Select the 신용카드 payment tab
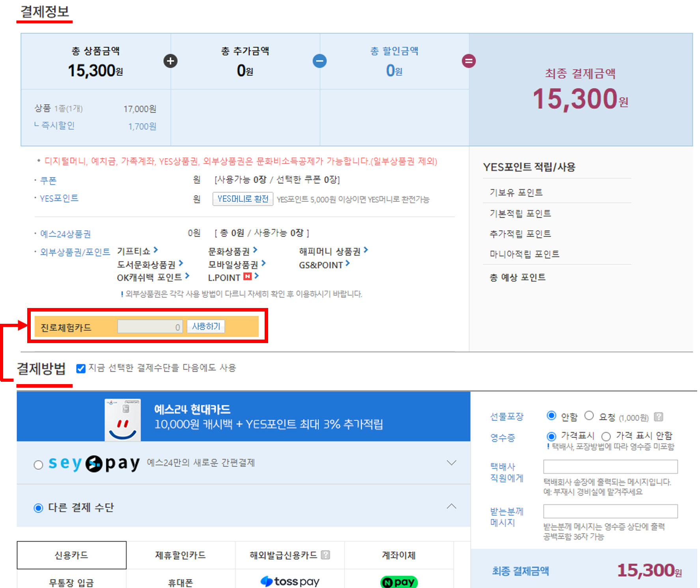 (x=71, y=555)
